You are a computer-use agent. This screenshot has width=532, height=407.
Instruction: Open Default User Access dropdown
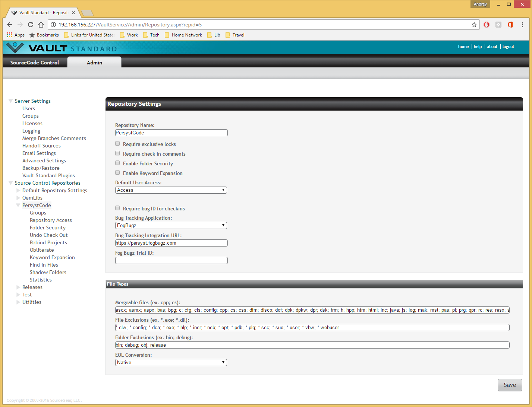pos(171,190)
